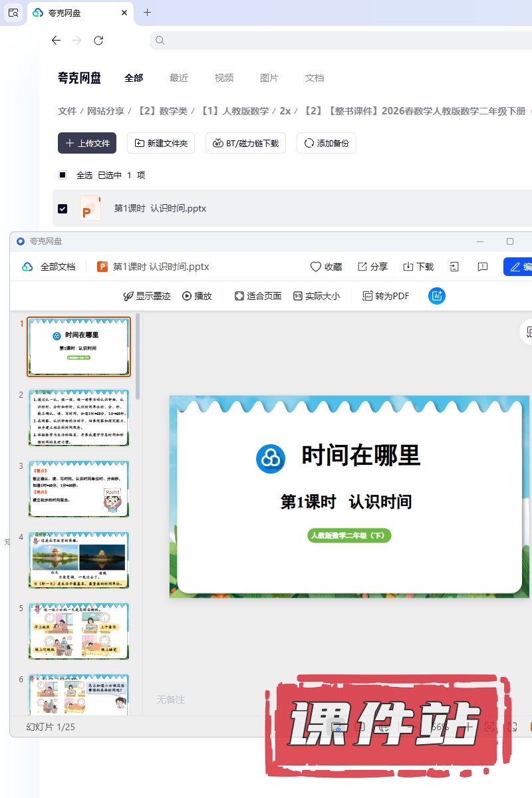
Task: Start slideshow with the 播放 button
Action: (x=187, y=296)
